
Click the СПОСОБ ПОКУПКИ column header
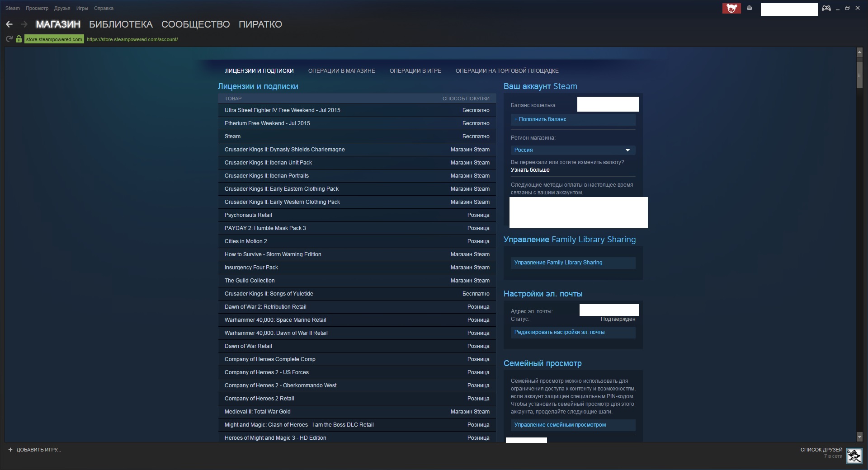click(x=466, y=99)
